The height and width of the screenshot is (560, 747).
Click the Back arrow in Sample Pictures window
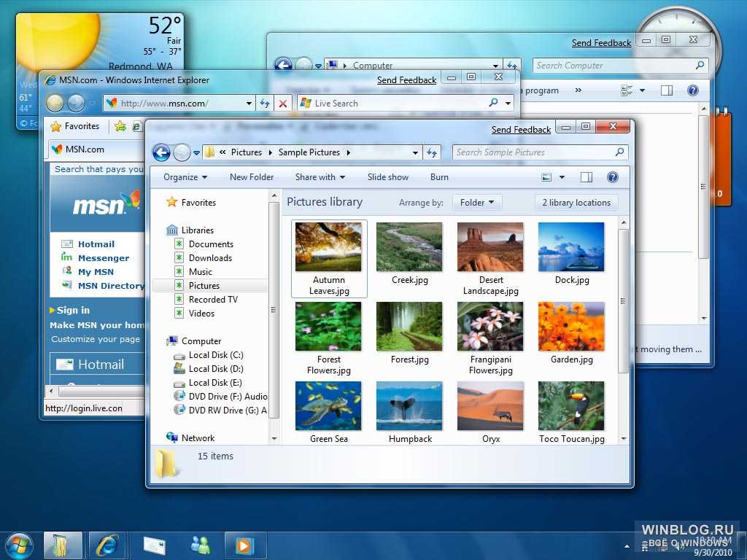point(161,152)
